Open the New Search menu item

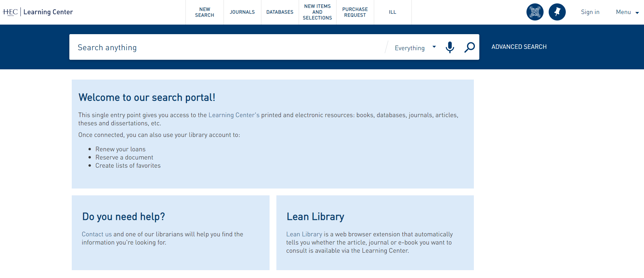coord(205,12)
